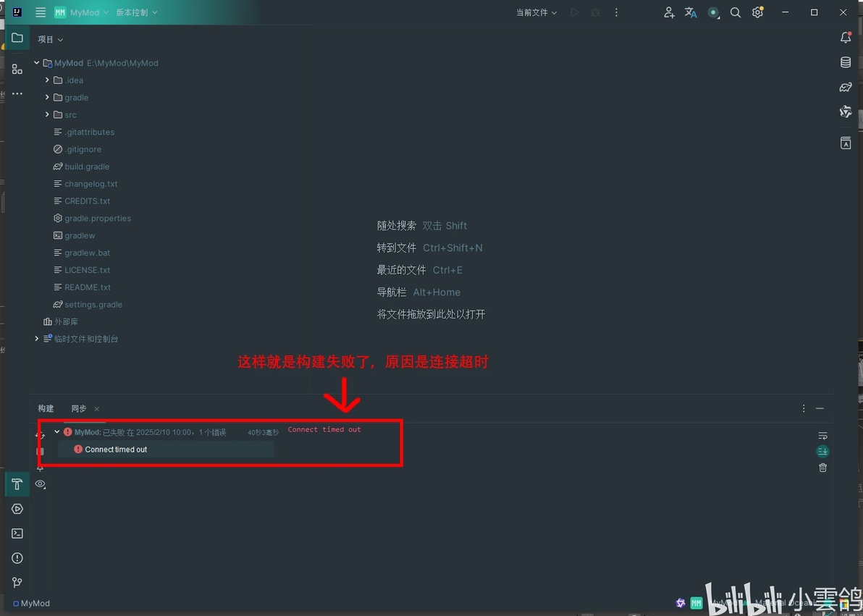Screen dimensions: 863x616
Task: Open the word book icon on right sidebar
Action: point(846,143)
